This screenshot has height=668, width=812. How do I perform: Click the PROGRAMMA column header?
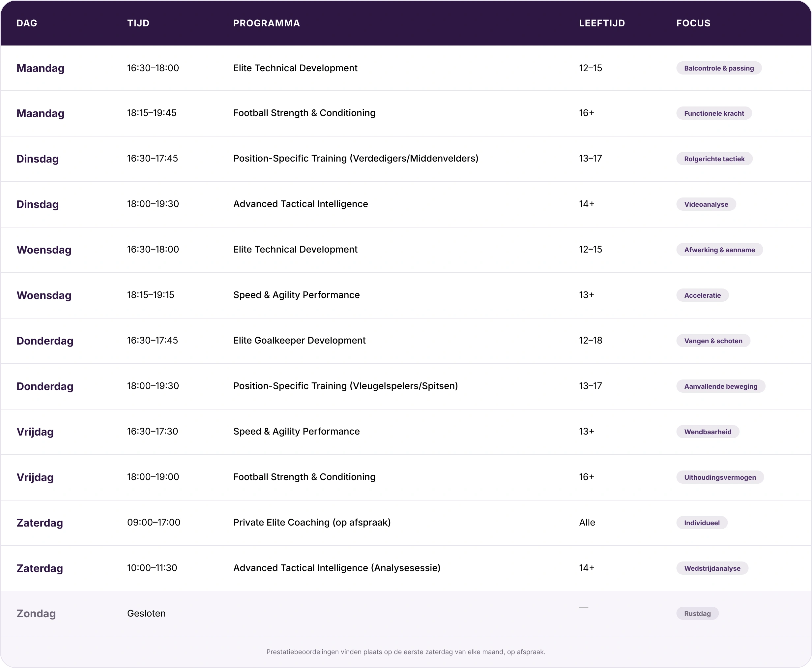[267, 23]
